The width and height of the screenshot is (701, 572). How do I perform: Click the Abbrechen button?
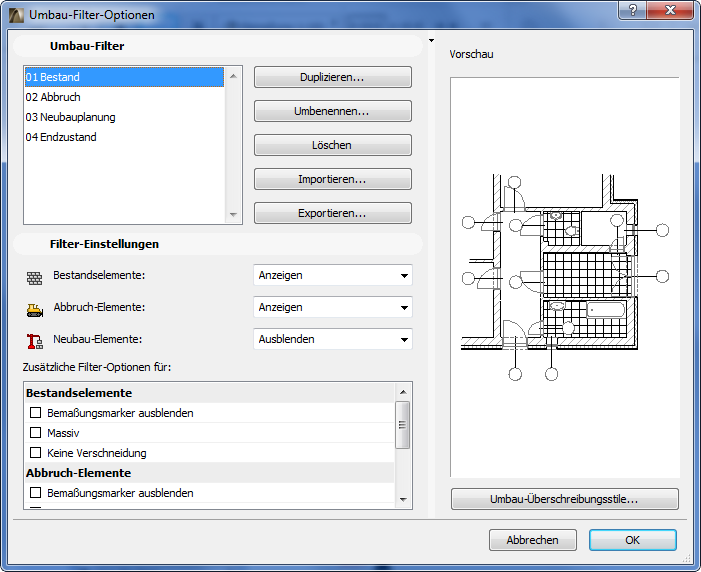(532, 540)
